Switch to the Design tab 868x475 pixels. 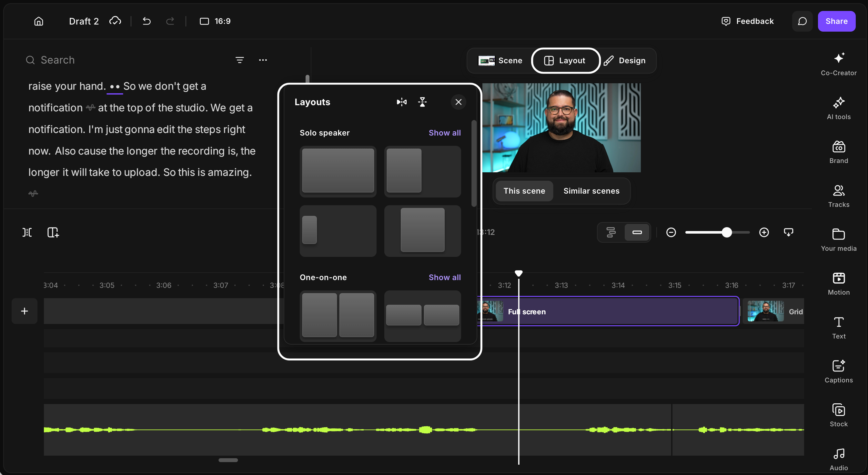click(625, 61)
